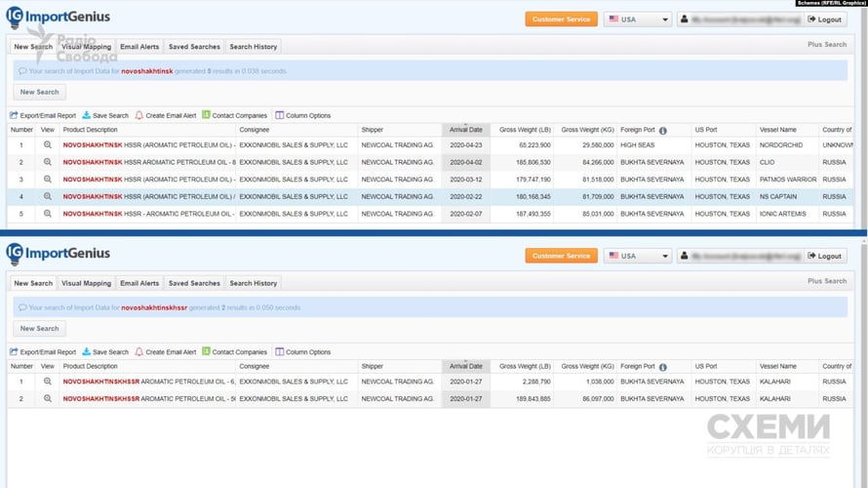The width and height of the screenshot is (868, 488).
Task: Expand USA country dropdown in lower header
Action: point(638,257)
